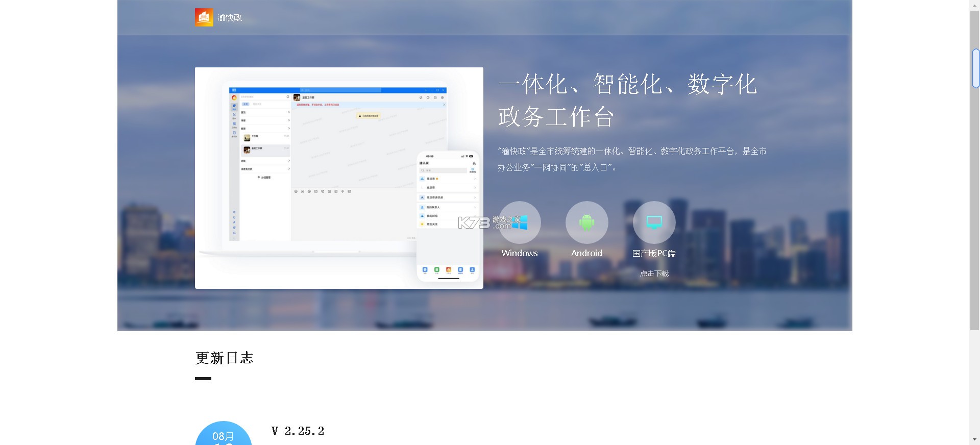
Task: Click the 08月 date badge
Action: point(223,433)
